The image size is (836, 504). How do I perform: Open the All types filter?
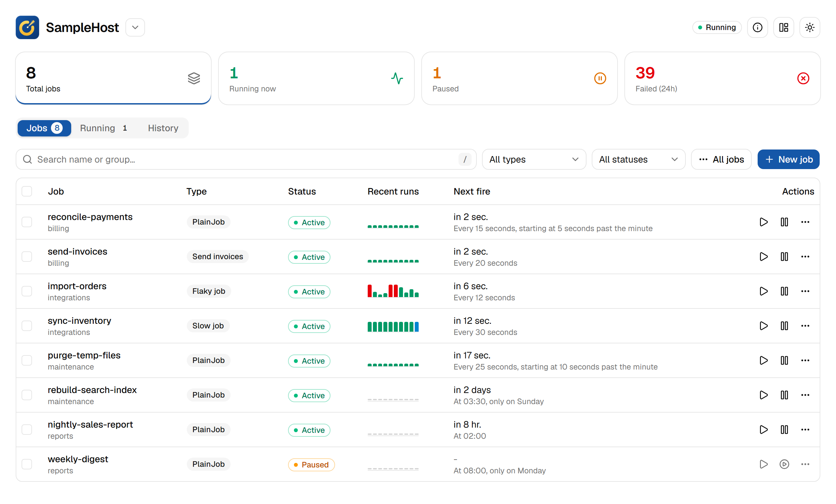[534, 159]
